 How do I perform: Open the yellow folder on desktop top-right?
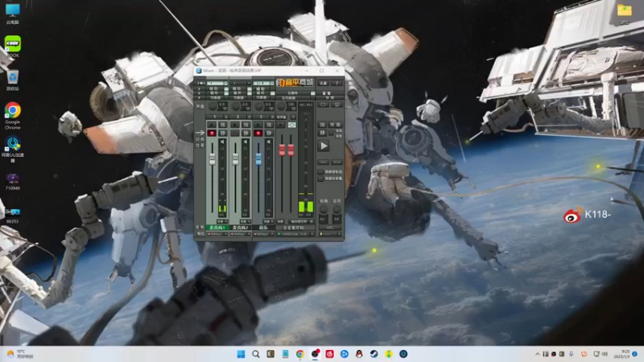(x=625, y=12)
